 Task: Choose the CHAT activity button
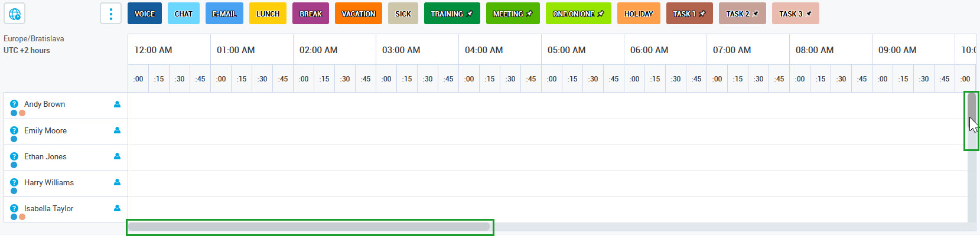[184, 14]
